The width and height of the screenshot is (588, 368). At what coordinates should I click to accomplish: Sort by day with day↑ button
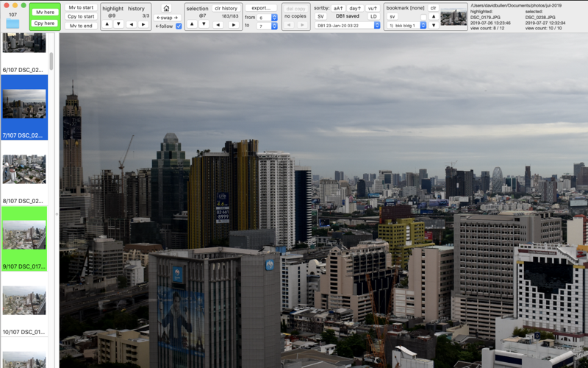click(355, 8)
